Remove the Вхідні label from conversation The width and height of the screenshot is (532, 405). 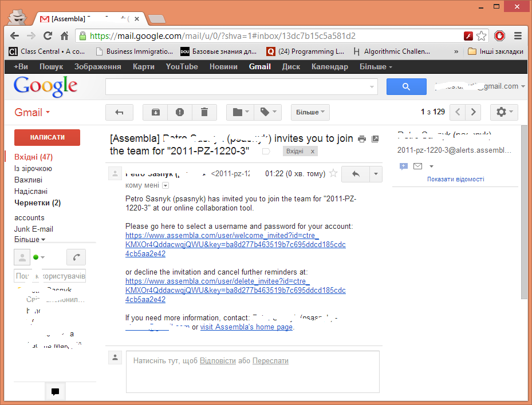313,151
